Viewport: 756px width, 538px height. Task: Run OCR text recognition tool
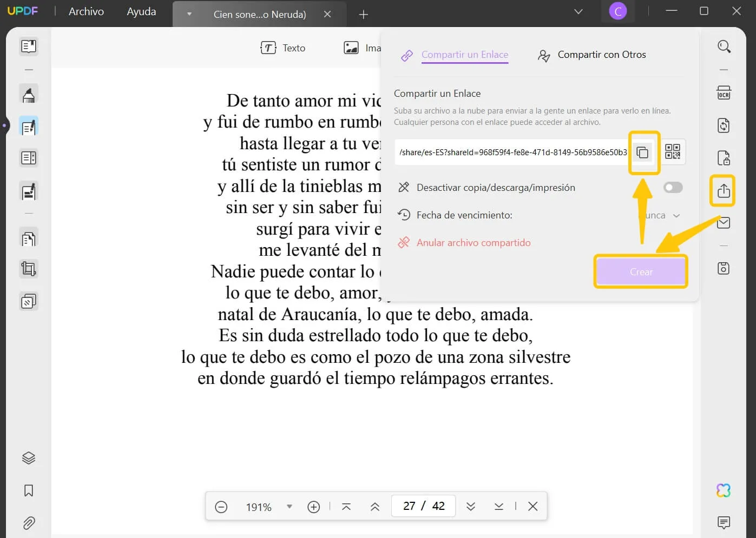[x=724, y=93]
